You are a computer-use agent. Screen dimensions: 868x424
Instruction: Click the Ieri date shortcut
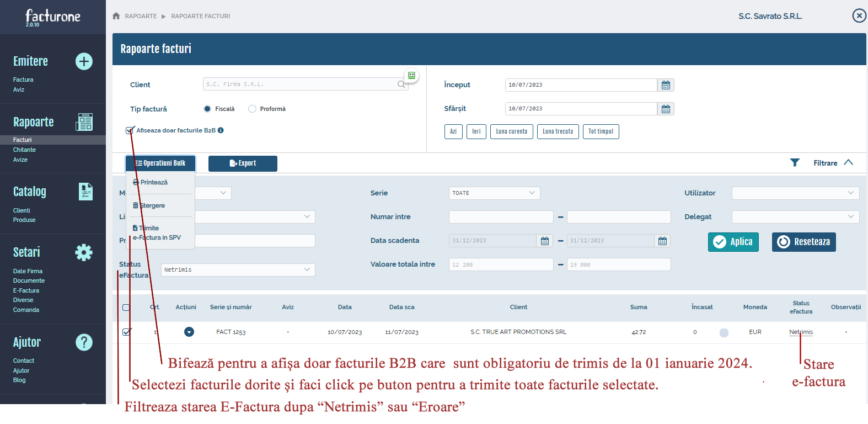(476, 131)
